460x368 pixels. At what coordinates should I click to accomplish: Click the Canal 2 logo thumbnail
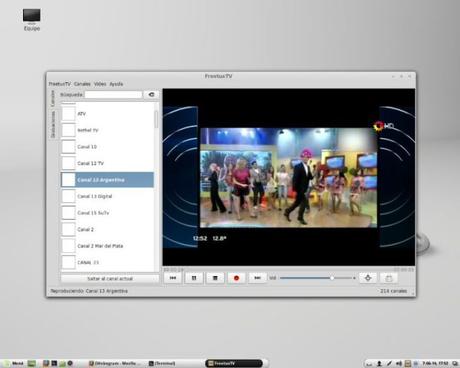69,229
